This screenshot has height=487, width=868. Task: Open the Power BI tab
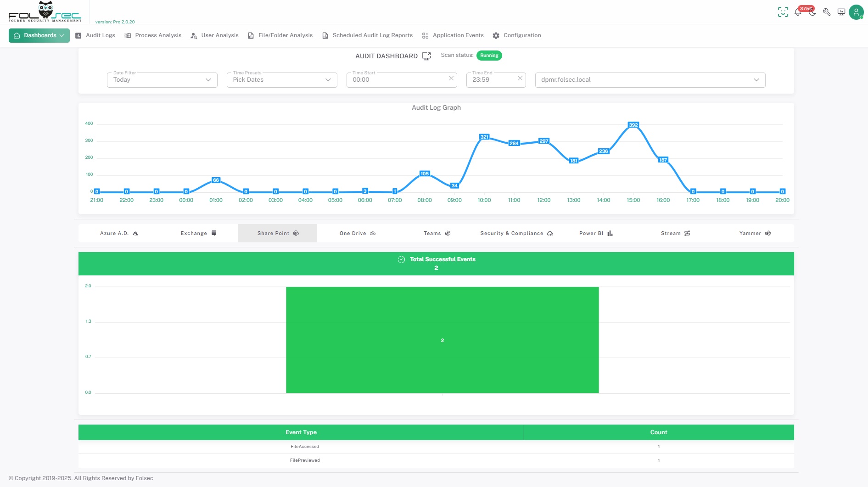[x=595, y=233]
